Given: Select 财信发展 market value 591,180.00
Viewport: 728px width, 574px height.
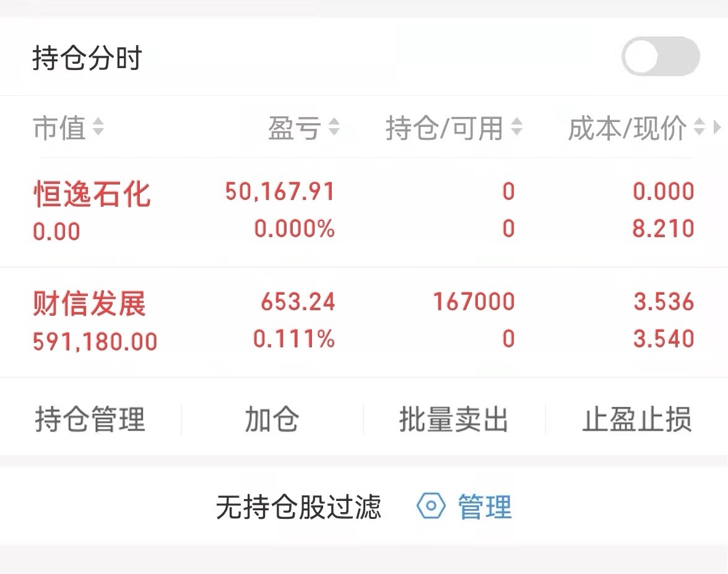Looking at the screenshot, I should (x=95, y=342).
